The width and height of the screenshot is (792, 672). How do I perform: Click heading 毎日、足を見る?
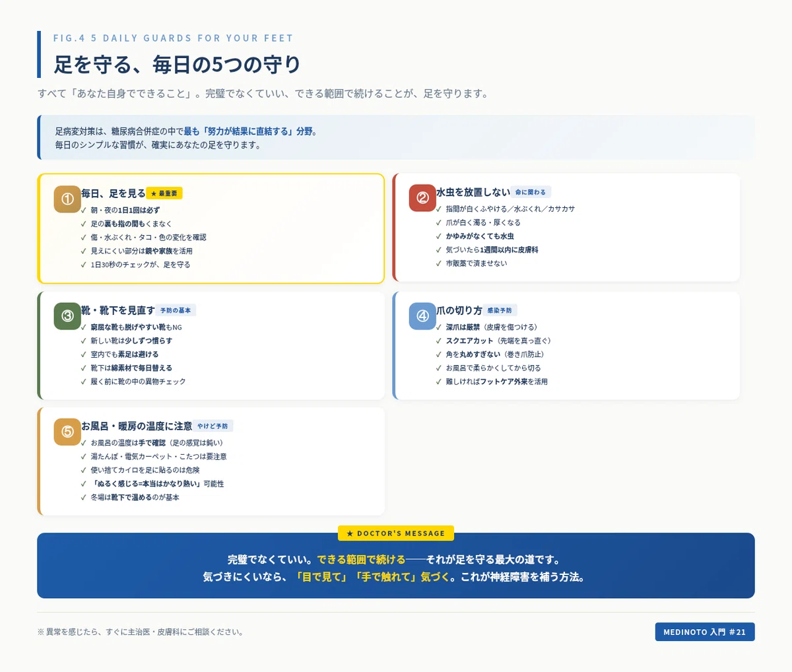pos(113,193)
